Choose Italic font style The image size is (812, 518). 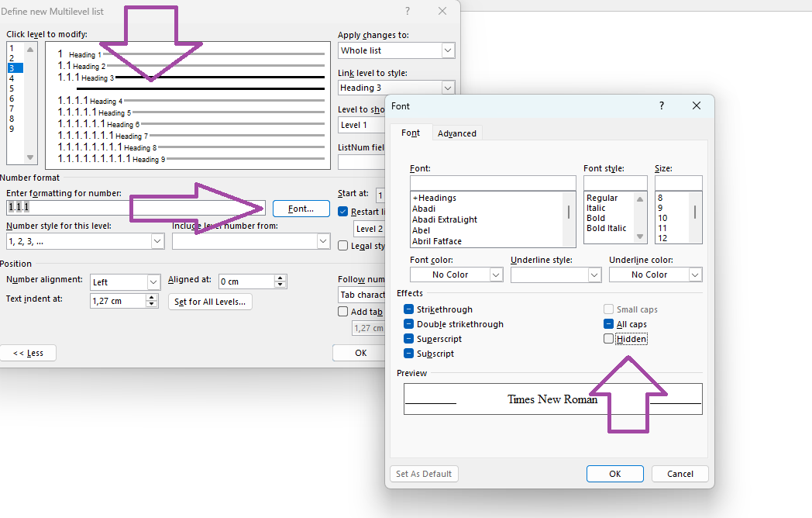[x=596, y=208]
